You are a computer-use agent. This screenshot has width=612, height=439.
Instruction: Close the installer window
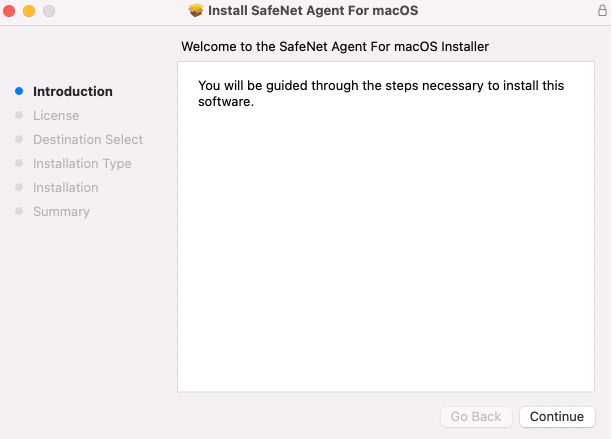(11, 11)
